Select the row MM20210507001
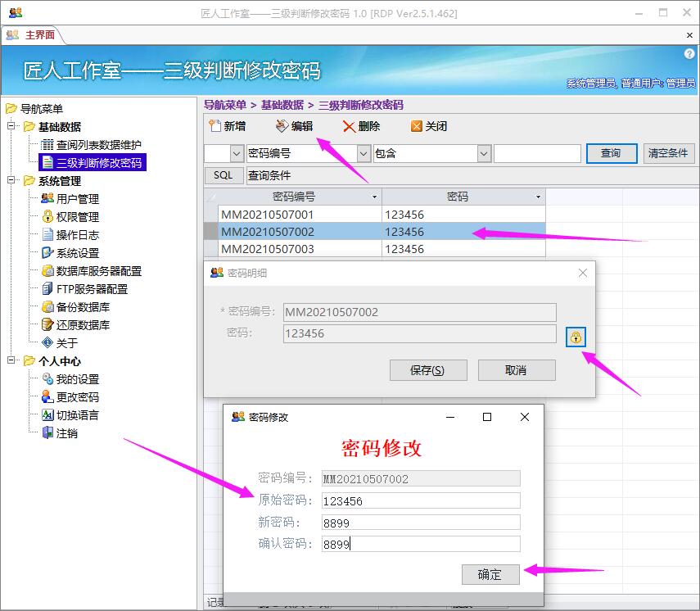 374,215
